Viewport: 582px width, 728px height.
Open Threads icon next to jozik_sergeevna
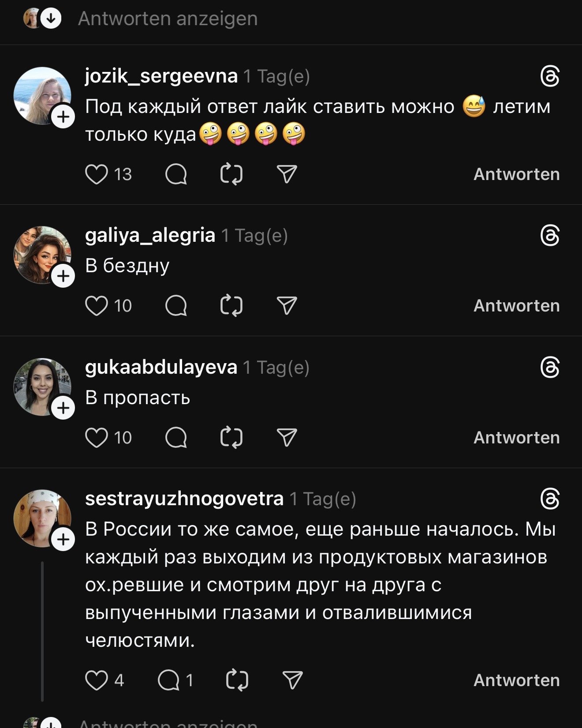tap(550, 77)
